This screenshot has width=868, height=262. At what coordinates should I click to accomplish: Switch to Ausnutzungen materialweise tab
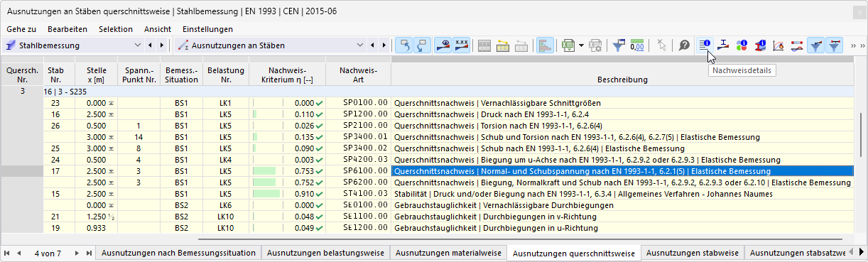point(447,253)
